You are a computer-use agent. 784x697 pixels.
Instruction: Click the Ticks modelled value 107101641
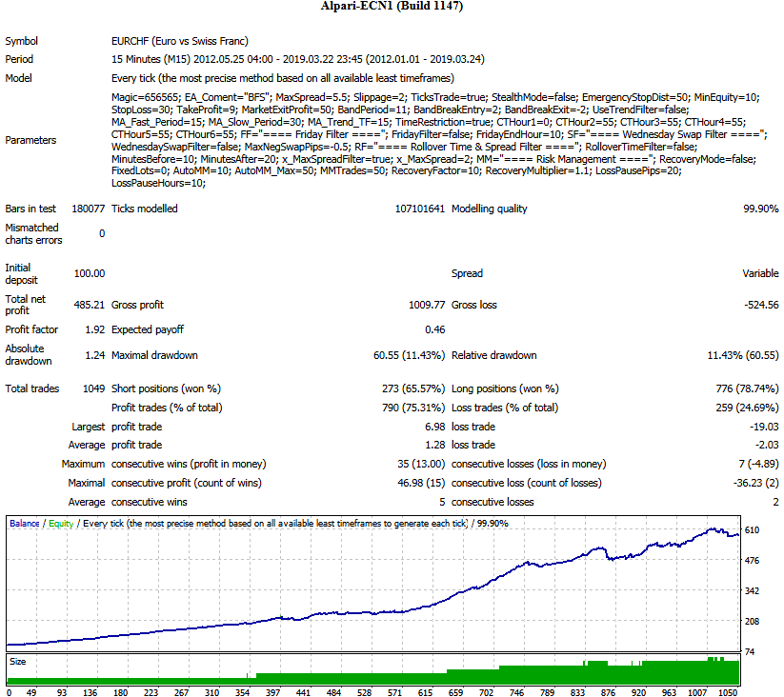[419, 209]
